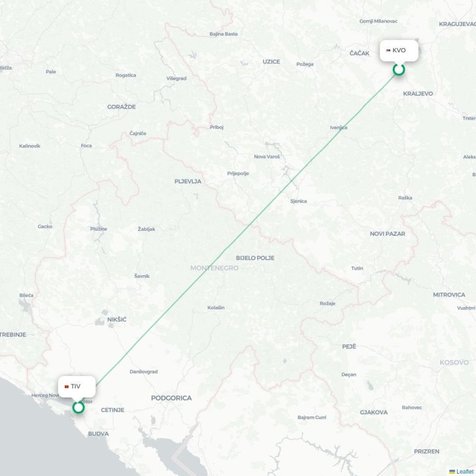
Task: Click the BUDVA coastal town label
Action: [x=98, y=434]
